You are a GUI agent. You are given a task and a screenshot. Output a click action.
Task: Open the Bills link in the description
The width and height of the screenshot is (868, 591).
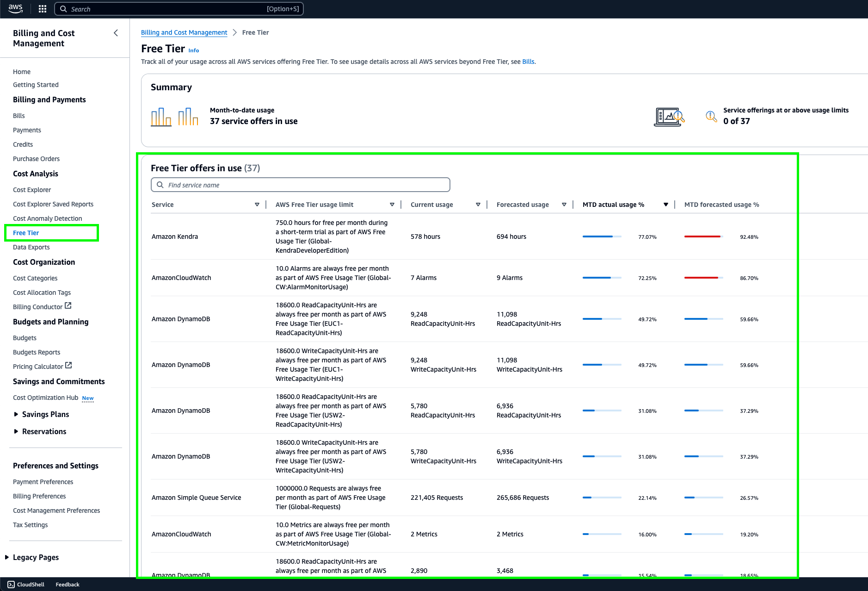point(528,61)
